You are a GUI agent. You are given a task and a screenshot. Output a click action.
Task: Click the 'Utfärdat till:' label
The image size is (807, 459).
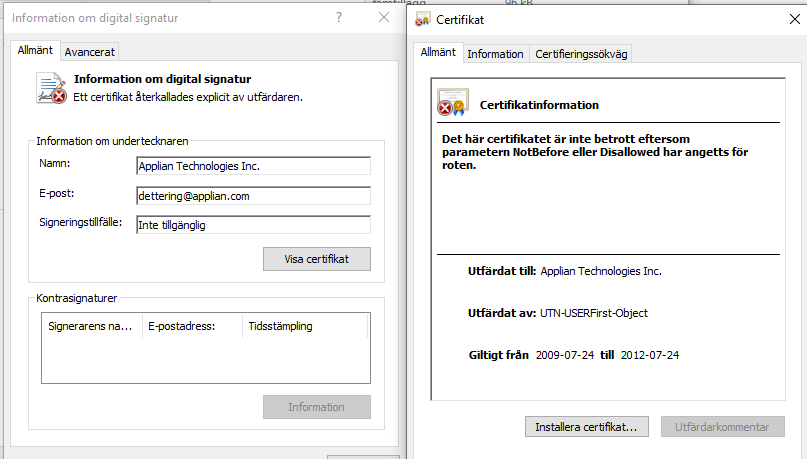(502, 271)
